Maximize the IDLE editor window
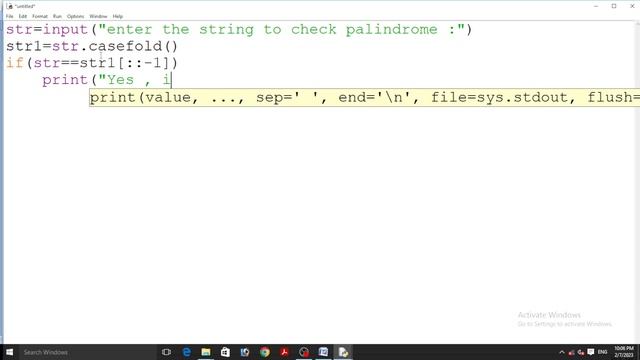The width and height of the screenshot is (640, 360). click(x=614, y=6)
